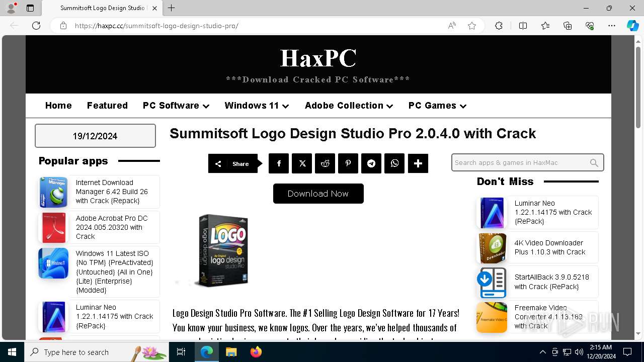Open a new browser tab
This screenshot has height=362, width=644.
(x=172, y=8)
